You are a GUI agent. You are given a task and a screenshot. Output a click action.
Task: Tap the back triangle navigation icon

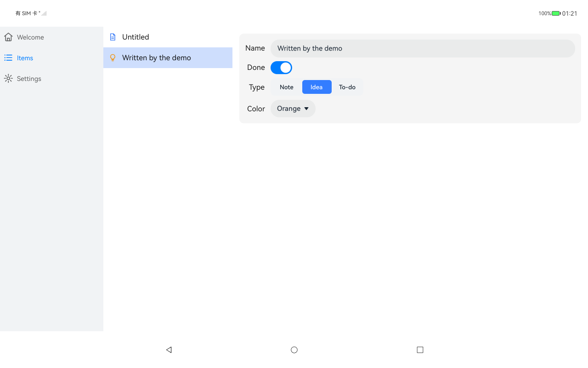click(x=169, y=350)
